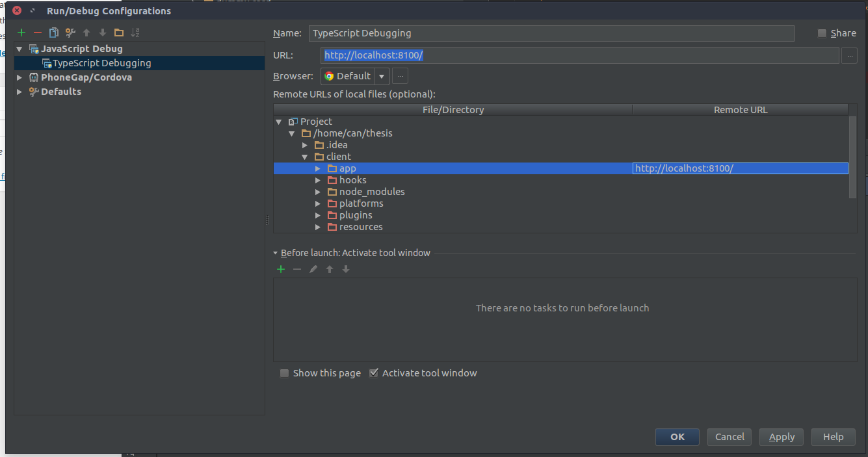Click Chrome icon in Browser selector
Viewport: 868px width, 457px height.
click(x=329, y=76)
